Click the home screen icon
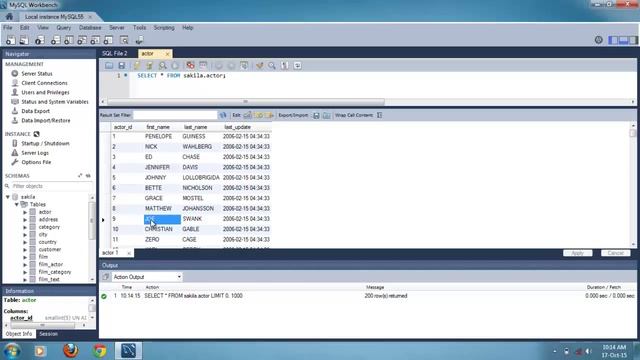This screenshot has width=640, height=360. [x=9, y=17]
